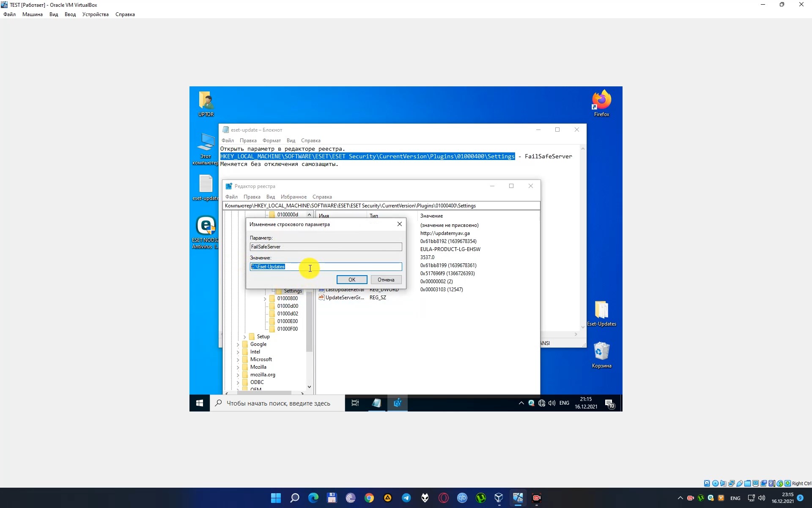Open the eset-update text file on desktop
Viewport: 812px width, 508px height.
pyautogui.click(x=206, y=188)
